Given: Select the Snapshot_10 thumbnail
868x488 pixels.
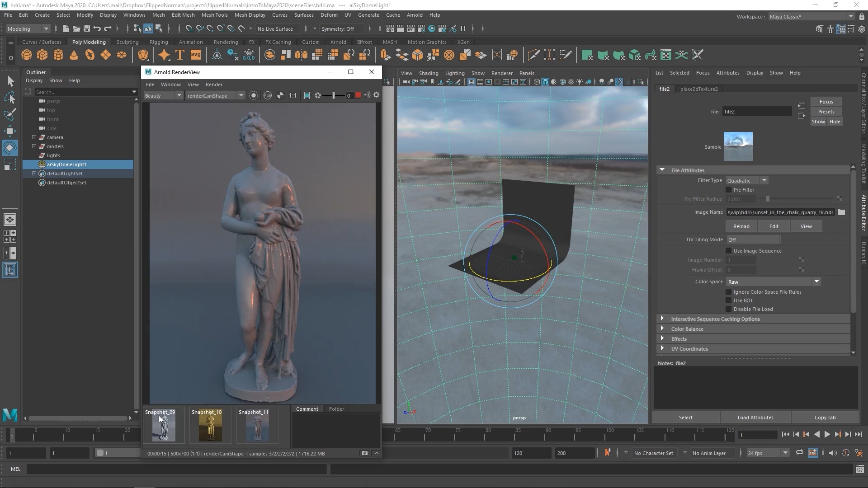Looking at the screenshot, I should coord(210,425).
